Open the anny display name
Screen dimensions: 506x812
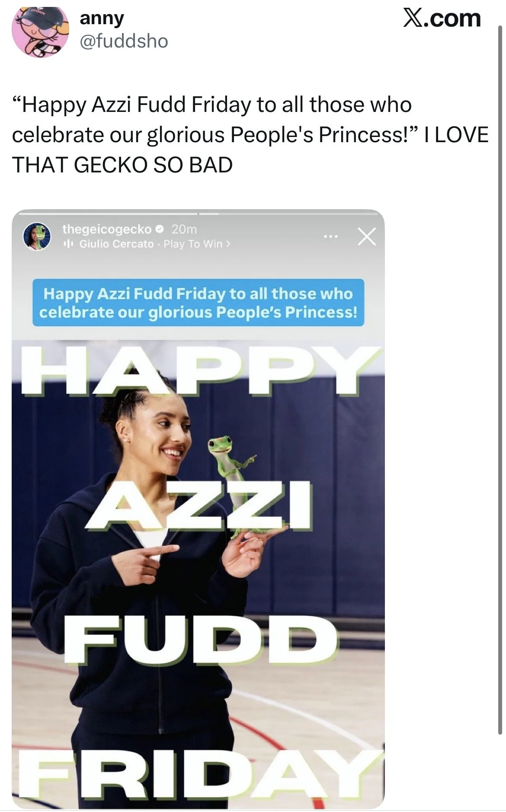(102, 18)
